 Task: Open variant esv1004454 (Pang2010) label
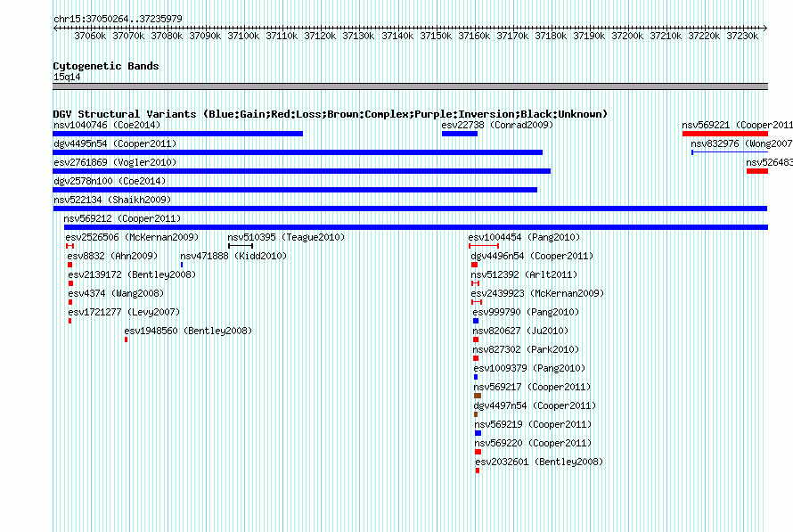pyautogui.click(x=524, y=237)
